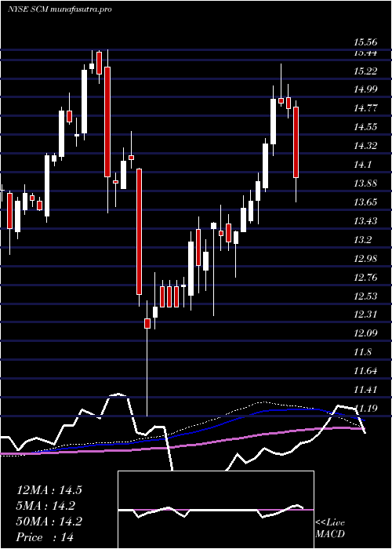Click the 12MA : 14.5 readout
The image size is (392, 549).
tap(49, 490)
